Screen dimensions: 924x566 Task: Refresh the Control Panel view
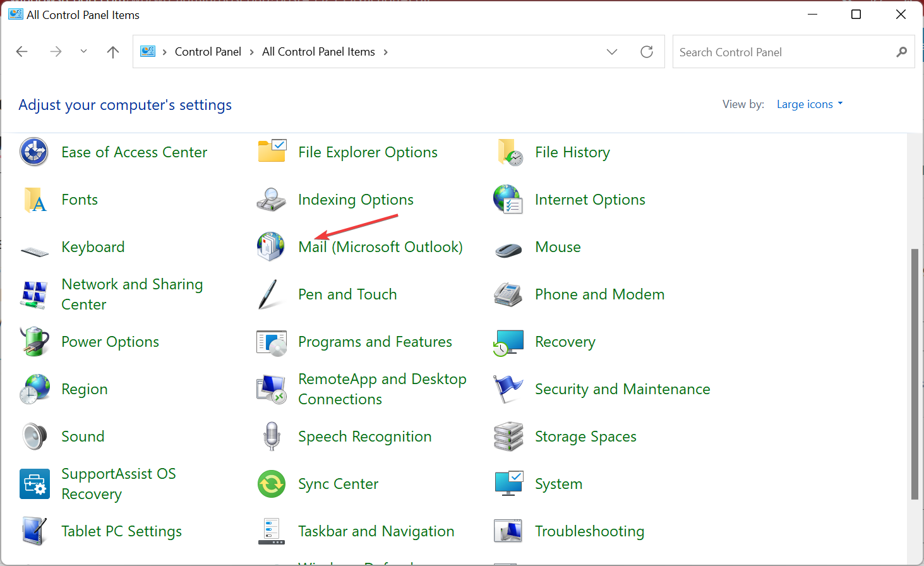click(647, 52)
